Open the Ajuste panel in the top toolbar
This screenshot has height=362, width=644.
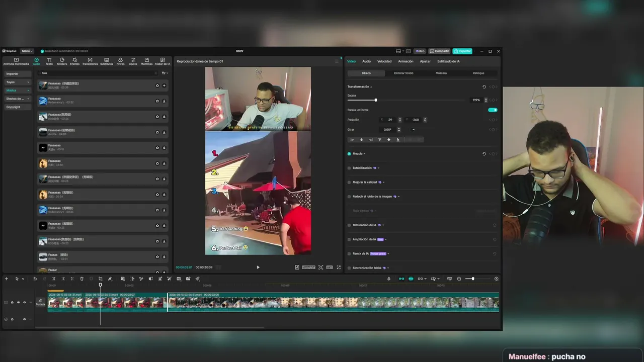[x=133, y=61]
